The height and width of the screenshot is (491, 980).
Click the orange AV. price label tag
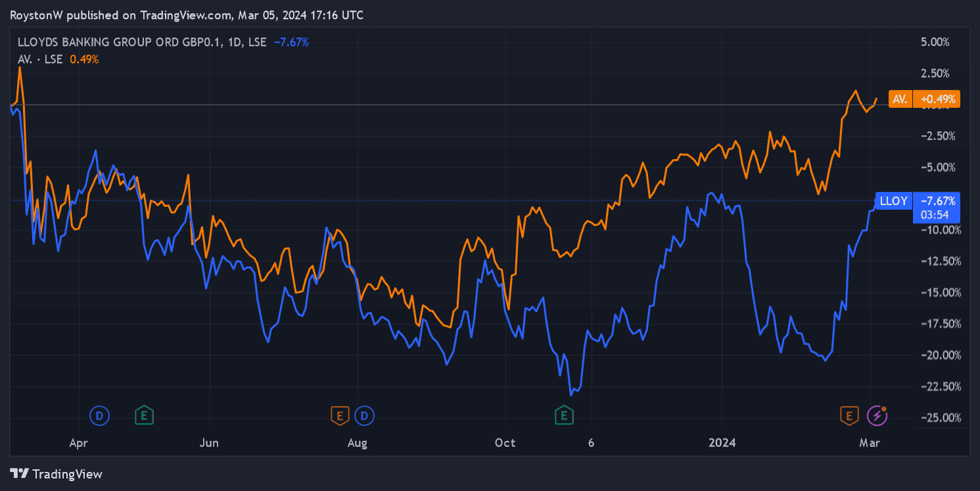tap(924, 99)
